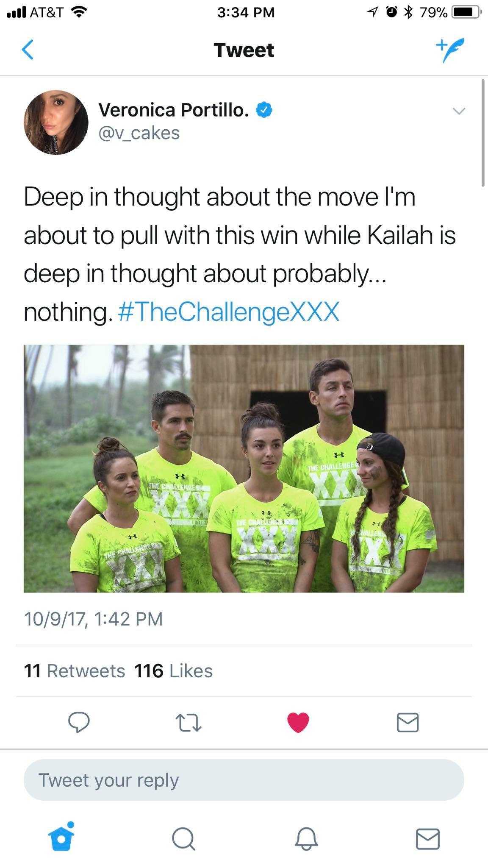This screenshot has width=488, height=868.
Task: Share tweet via envelope icon under stats
Action: (408, 723)
